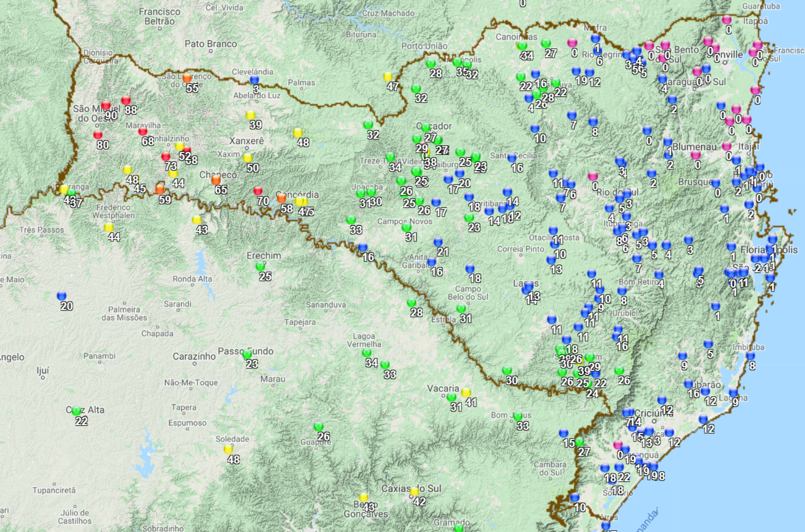Click the green 27 marker east of Canoinhas
The image size is (805, 532).
(x=546, y=44)
